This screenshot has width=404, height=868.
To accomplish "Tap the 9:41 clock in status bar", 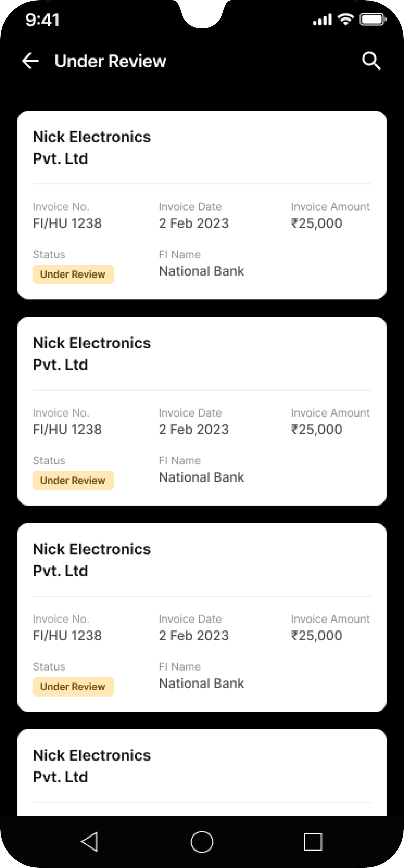I will pyautogui.click(x=43, y=20).
